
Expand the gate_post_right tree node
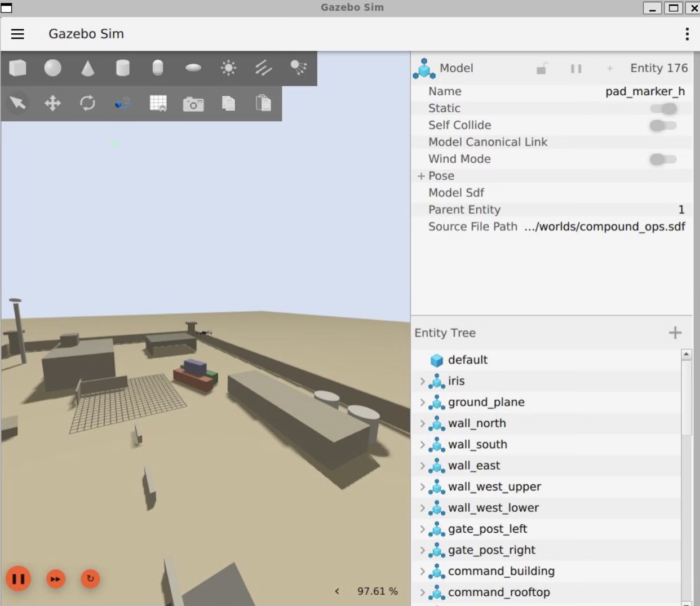[x=422, y=550]
